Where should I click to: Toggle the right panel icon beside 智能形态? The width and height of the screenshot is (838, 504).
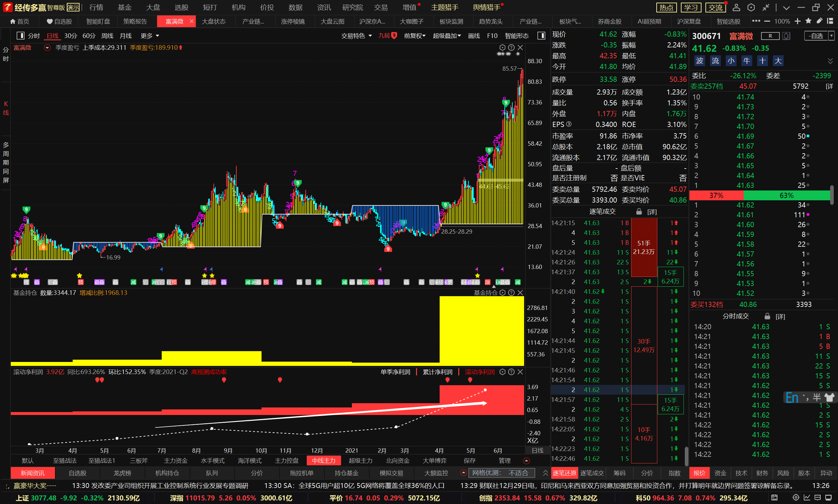pos(541,36)
